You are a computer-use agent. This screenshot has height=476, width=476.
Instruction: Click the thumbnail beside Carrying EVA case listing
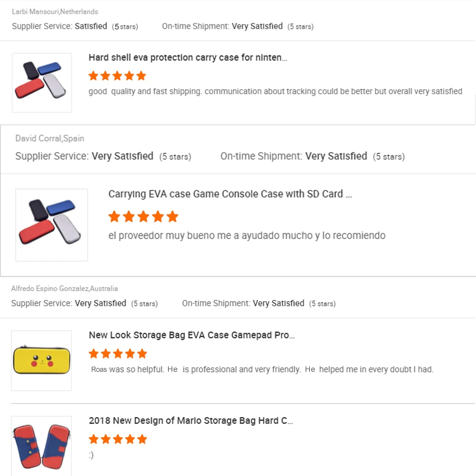tap(51, 225)
